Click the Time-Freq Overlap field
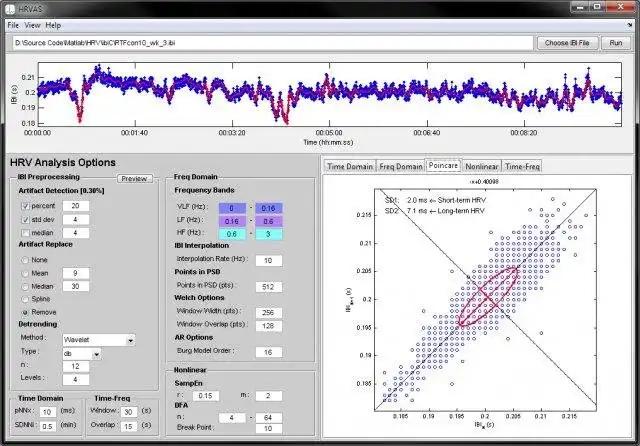The width and height of the screenshot is (640, 446). [129, 426]
